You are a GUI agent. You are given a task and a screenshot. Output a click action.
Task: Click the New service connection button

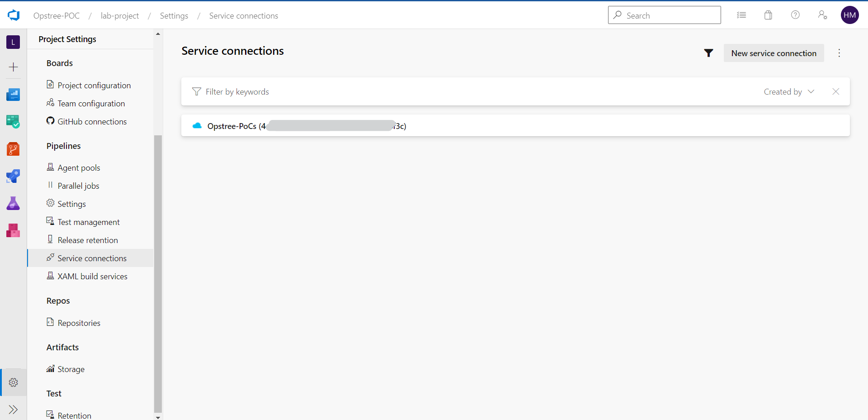pos(774,53)
